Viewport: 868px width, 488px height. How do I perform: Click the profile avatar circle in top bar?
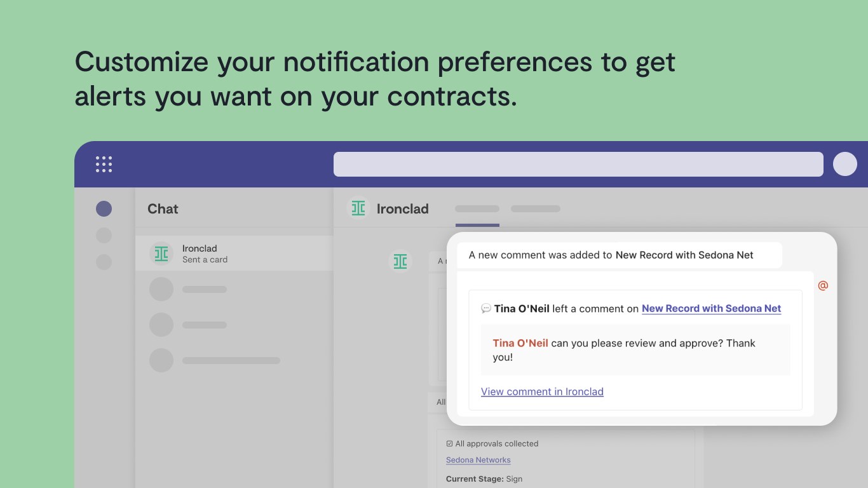[x=845, y=164]
